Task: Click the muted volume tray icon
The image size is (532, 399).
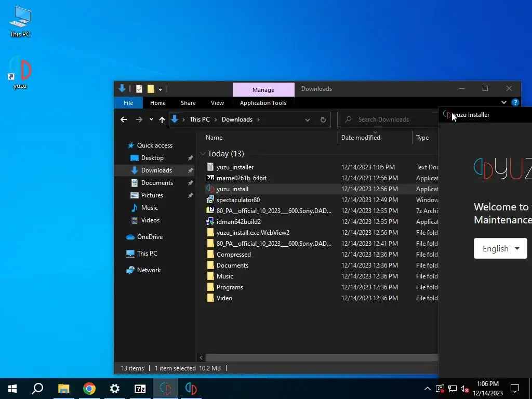Action: point(464,389)
